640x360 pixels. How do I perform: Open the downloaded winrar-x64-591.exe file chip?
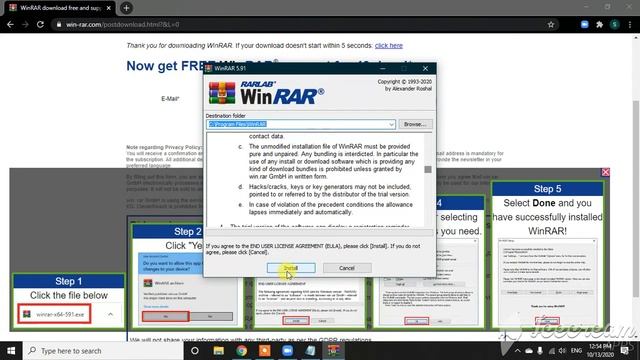54,314
